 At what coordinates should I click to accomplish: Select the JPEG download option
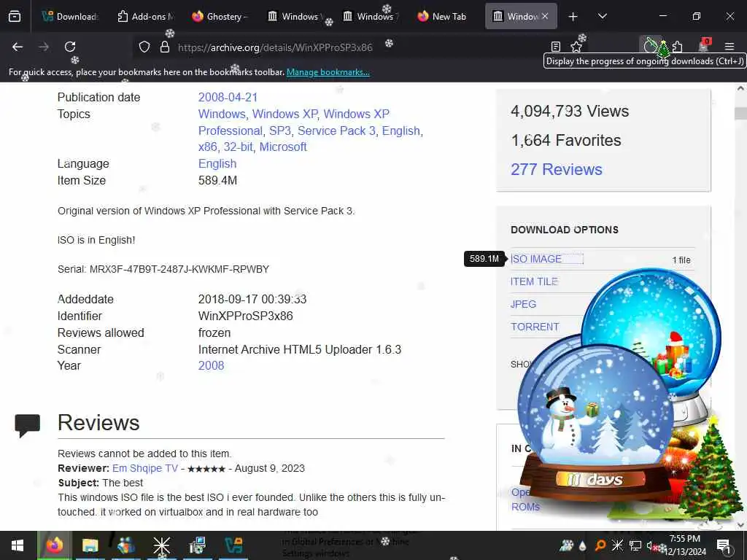point(523,304)
